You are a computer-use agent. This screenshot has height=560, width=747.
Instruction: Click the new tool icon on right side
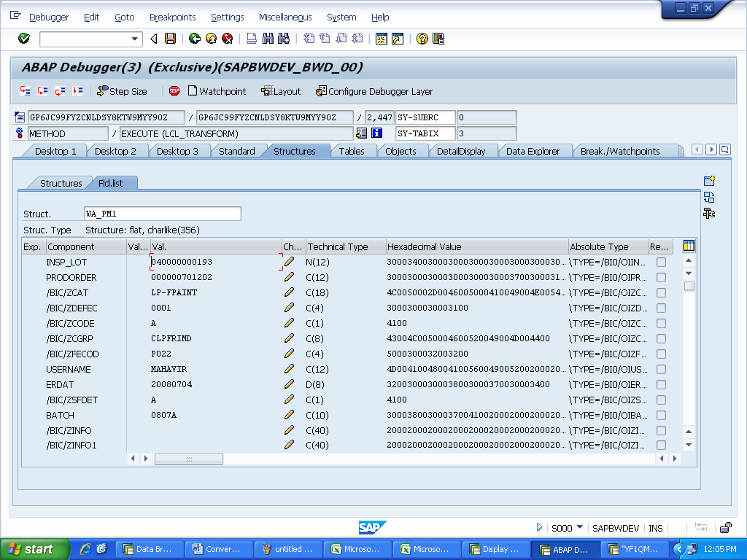[x=709, y=181]
